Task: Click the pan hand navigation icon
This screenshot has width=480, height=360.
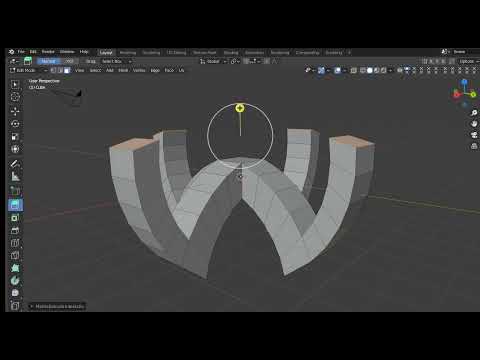Action: pyautogui.click(x=474, y=124)
